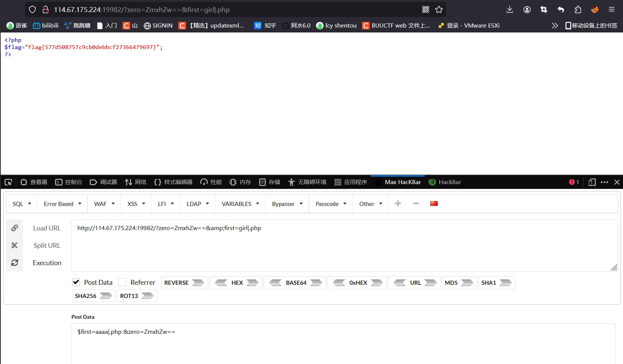Click the Execution refresh icon in HackBar
The width and height of the screenshot is (623, 364).
coord(14,263)
